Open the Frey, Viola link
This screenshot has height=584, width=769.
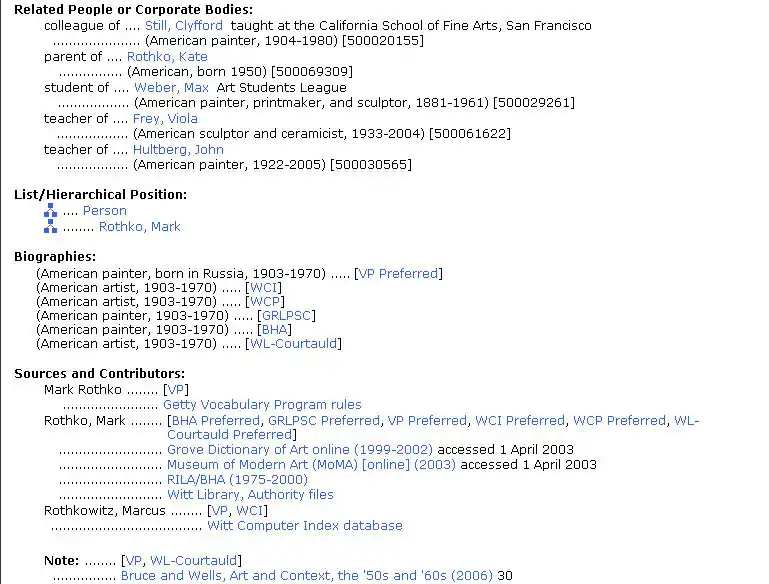[165, 119]
